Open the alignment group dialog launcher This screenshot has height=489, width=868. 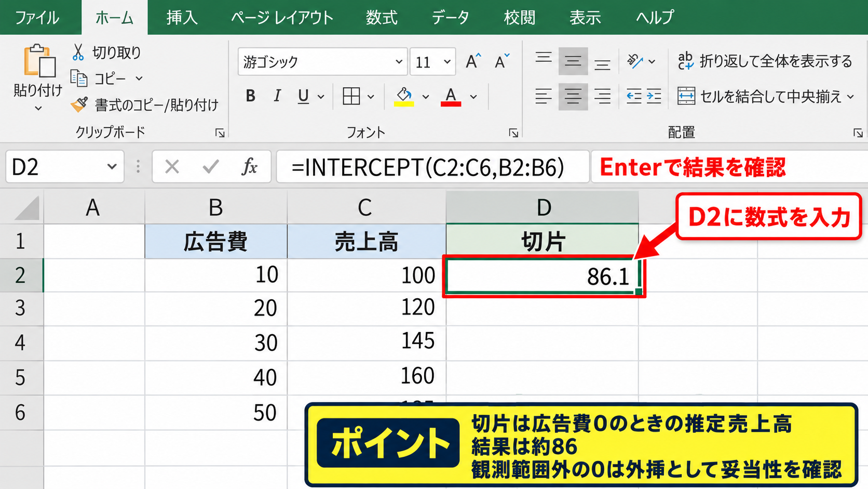point(858,133)
